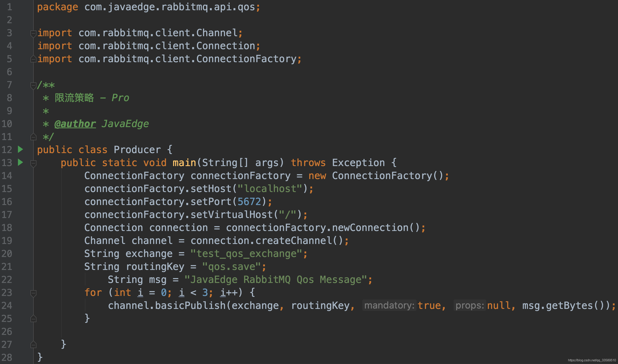Click the @author Javadoc tag
Image resolution: width=618 pixels, height=364 pixels.
[x=75, y=124]
